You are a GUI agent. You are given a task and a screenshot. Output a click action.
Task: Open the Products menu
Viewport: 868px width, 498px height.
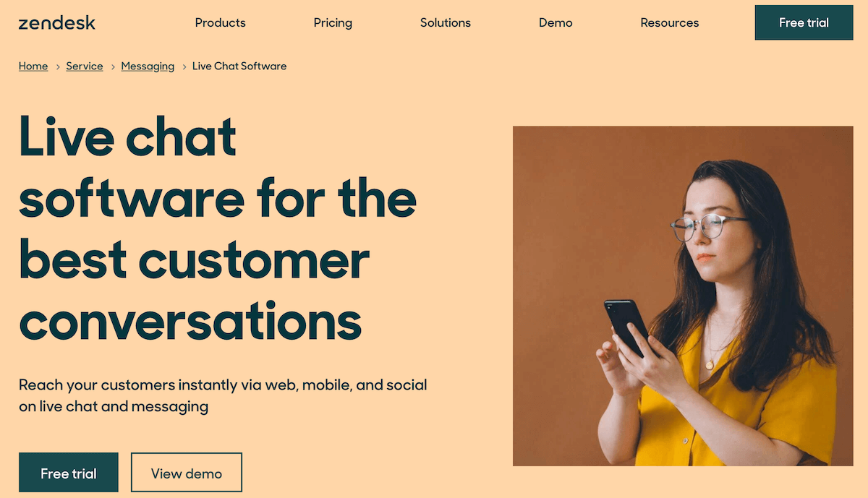pyautogui.click(x=221, y=22)
